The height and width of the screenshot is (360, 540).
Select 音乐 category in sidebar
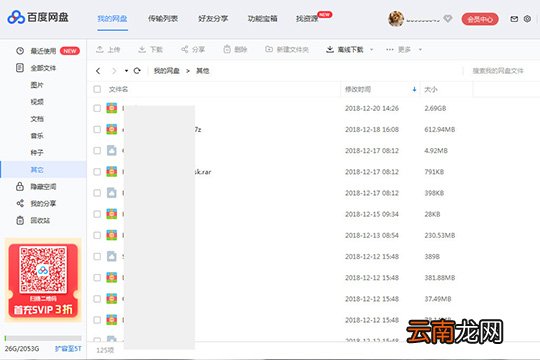[x=37, y=136]
